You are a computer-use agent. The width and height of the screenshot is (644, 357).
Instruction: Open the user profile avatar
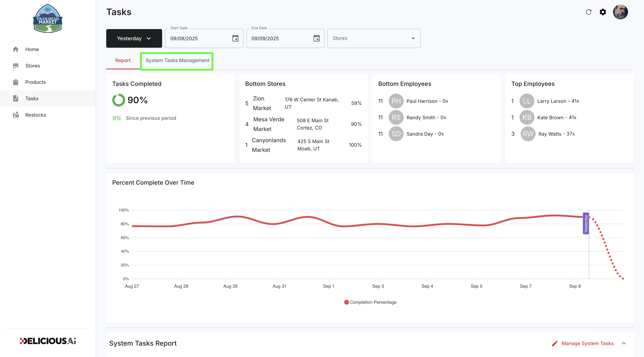[620, 12]
